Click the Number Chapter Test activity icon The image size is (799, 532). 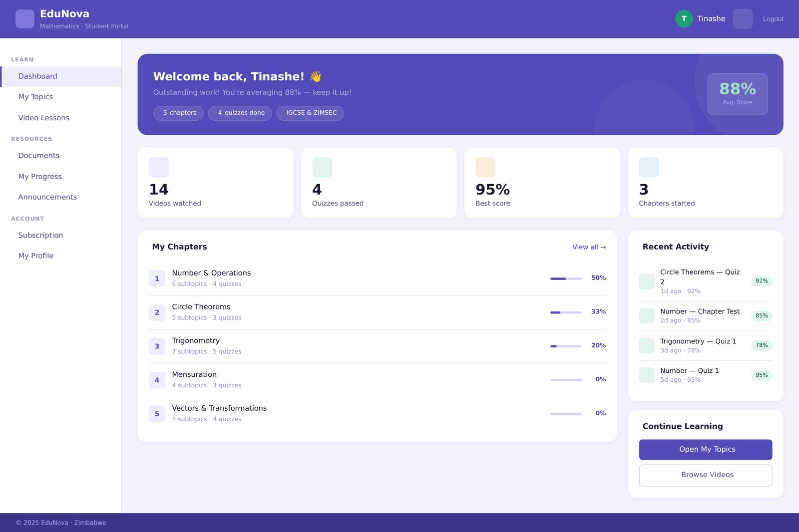647,316
